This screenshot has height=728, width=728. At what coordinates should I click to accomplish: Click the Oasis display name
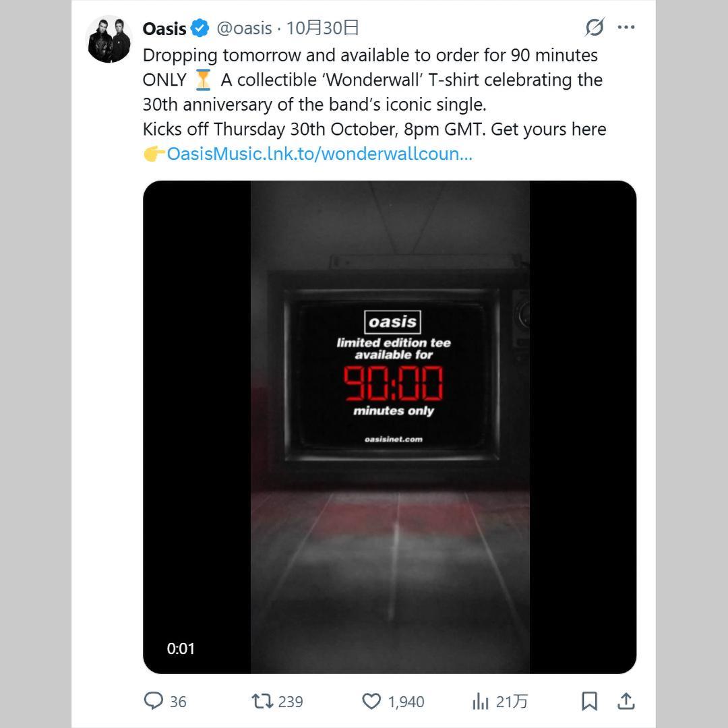coord(164,28)
